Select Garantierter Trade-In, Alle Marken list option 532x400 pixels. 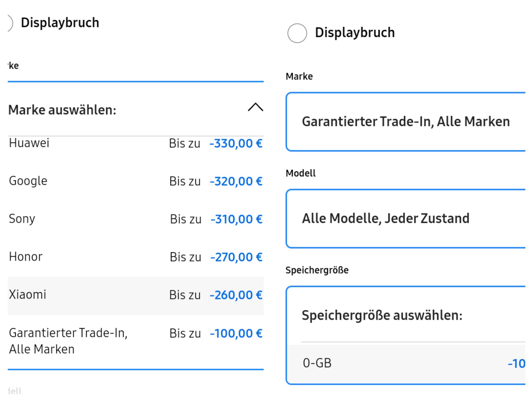68,341
